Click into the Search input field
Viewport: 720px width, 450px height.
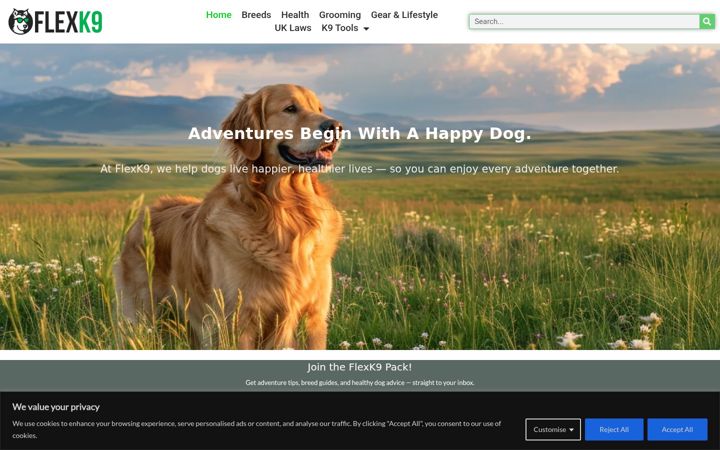click(x=584, y=21)
